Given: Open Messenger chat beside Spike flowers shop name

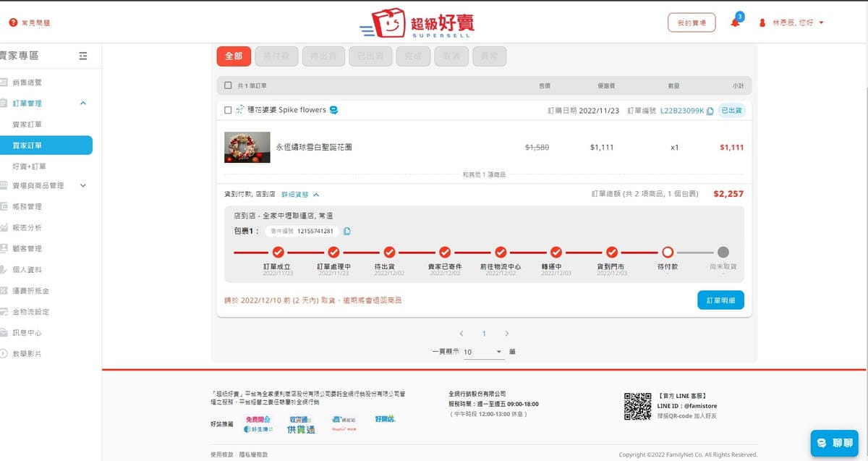Looking at the screenshot, I should 333,111.
